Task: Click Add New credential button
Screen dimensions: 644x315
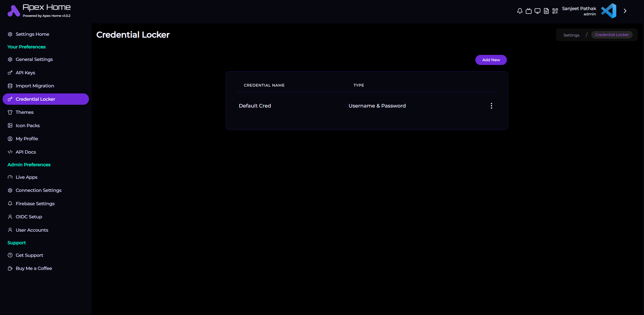Action: pos(491,60)
